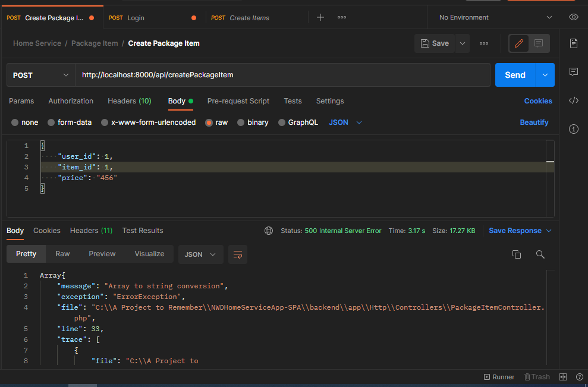Search within response body
This screenshot has width=588, height=387.
pos(540,254)
